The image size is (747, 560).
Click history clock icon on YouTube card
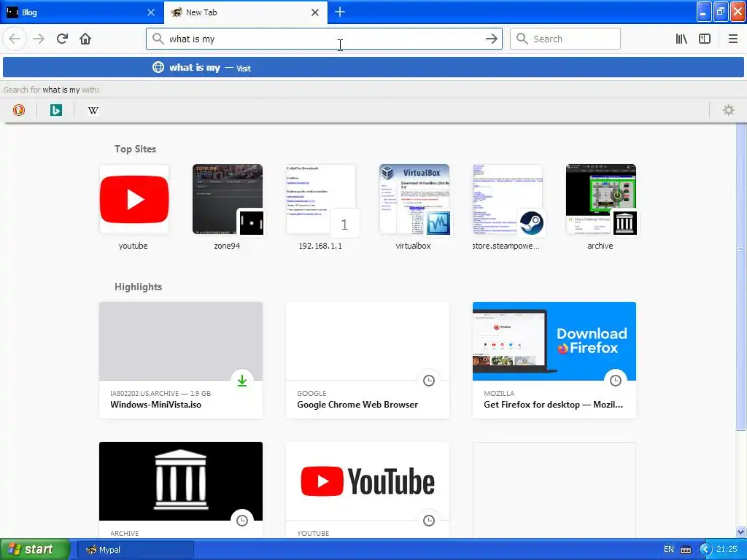(429, 521)
